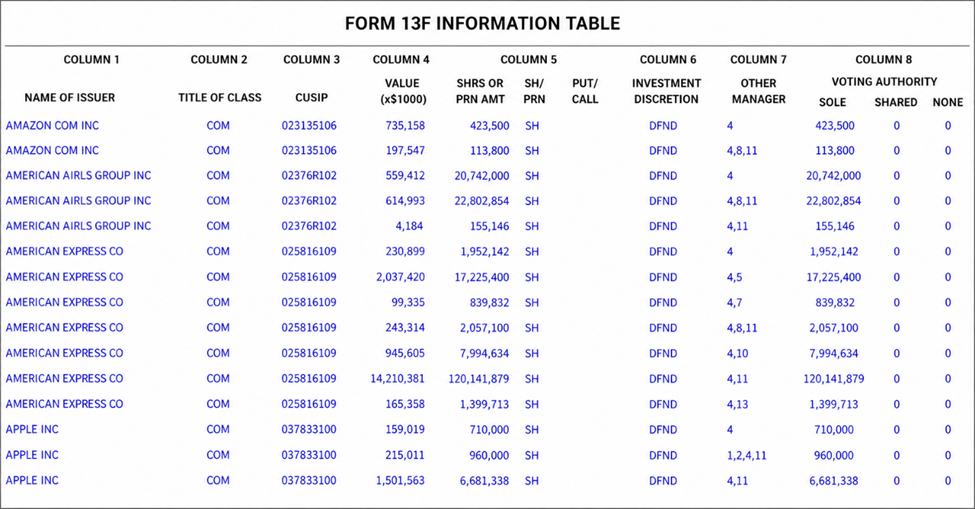Click the value 2,037,420 for American Express
The width and height of the screenshot is (975, 509).
click(x=400, y=277)
